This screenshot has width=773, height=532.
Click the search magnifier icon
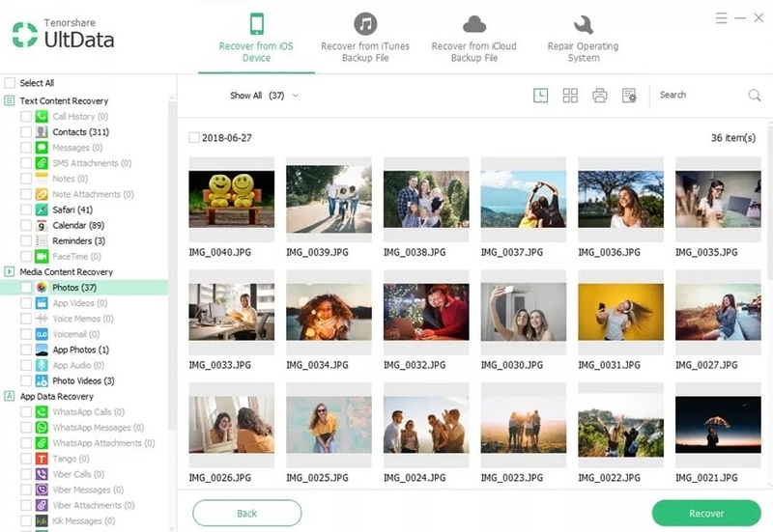(x=755, y=95)
